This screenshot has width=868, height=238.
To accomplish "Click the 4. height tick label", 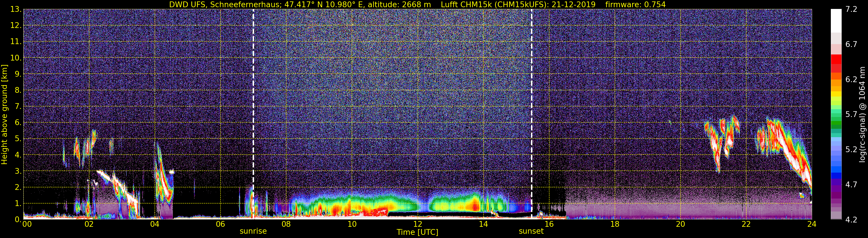I will tap(18, 155).
